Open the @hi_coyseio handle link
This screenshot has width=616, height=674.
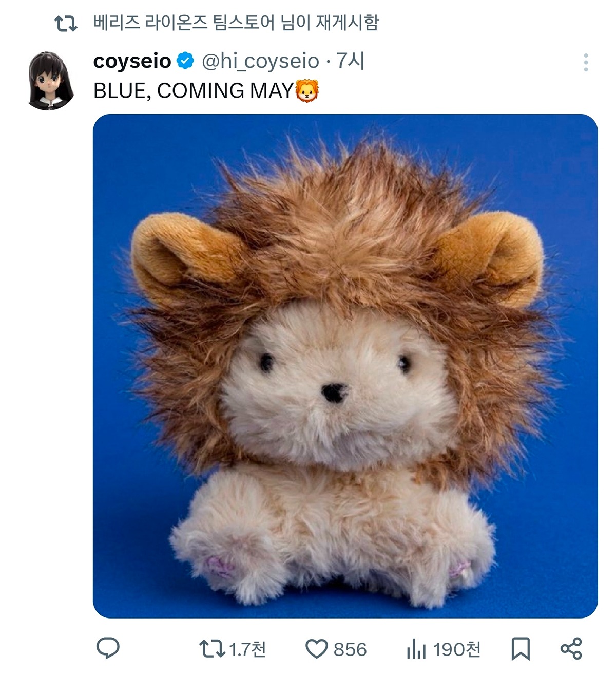coord(261,61)
